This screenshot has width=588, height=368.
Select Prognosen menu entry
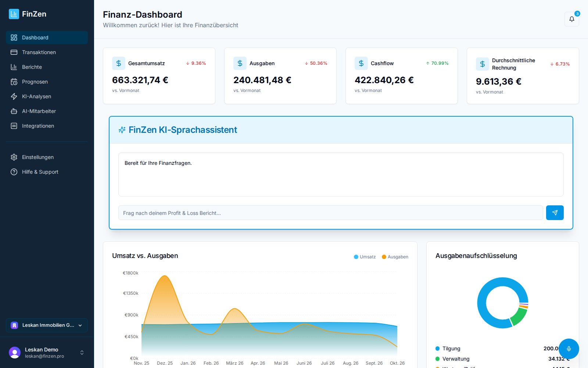coord(47,82)
